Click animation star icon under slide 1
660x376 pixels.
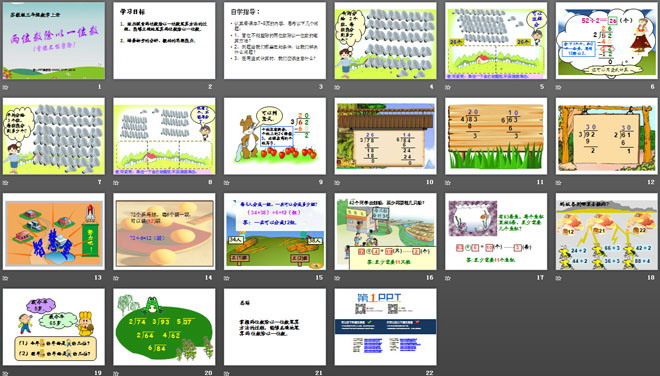click(5, 87)
